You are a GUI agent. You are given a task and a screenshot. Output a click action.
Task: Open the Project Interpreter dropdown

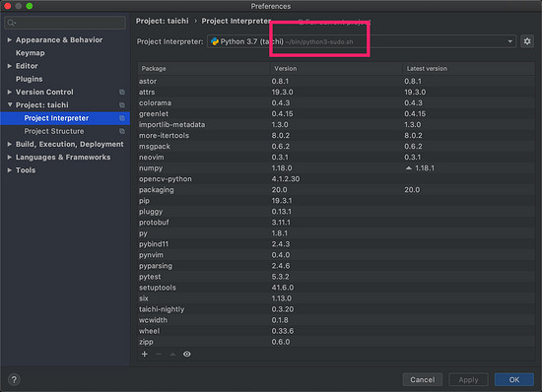509,41
